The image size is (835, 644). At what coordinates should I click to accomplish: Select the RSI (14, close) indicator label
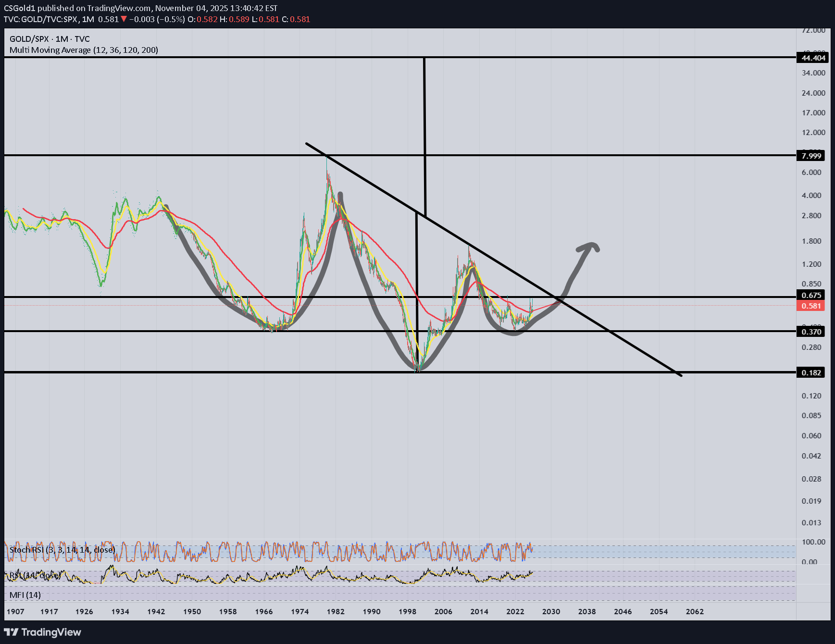coord(35,575)
